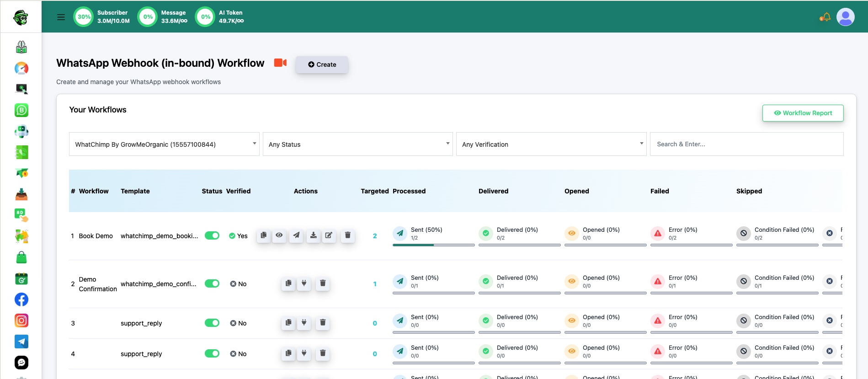Open the user profile avatar
This screenshot has width=868, height=379.
tap(845, 17)
